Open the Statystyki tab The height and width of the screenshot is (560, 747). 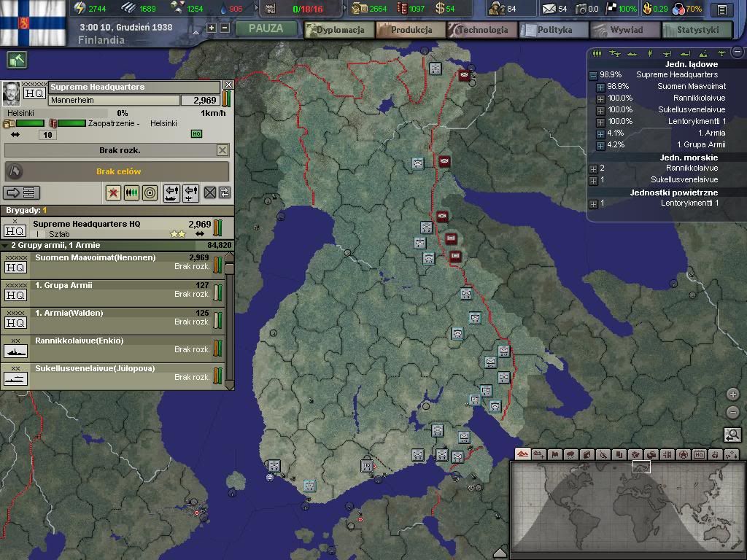[x=697, y=30]
